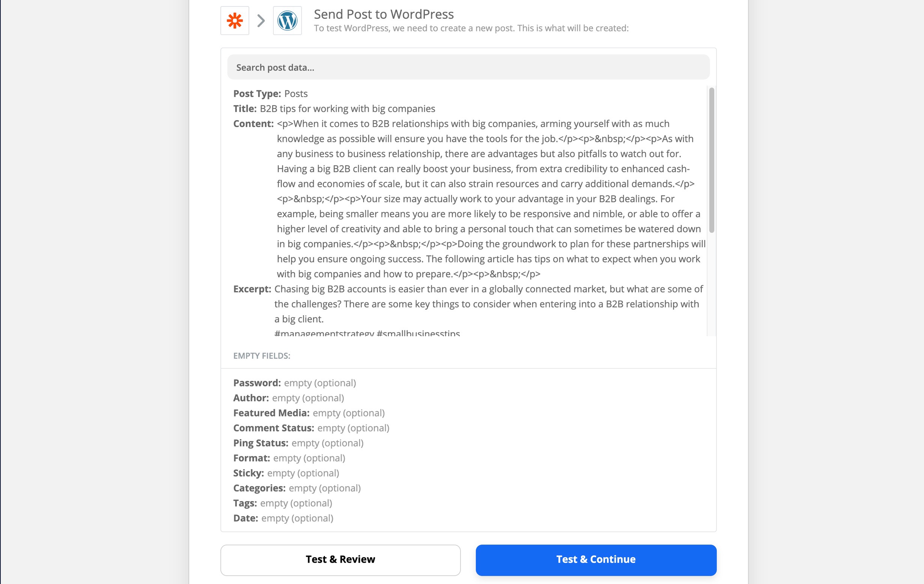Click the Categories empty optional row
This screenshot has width=924, height=584.
pyautogui.click(x=297, y=488)
